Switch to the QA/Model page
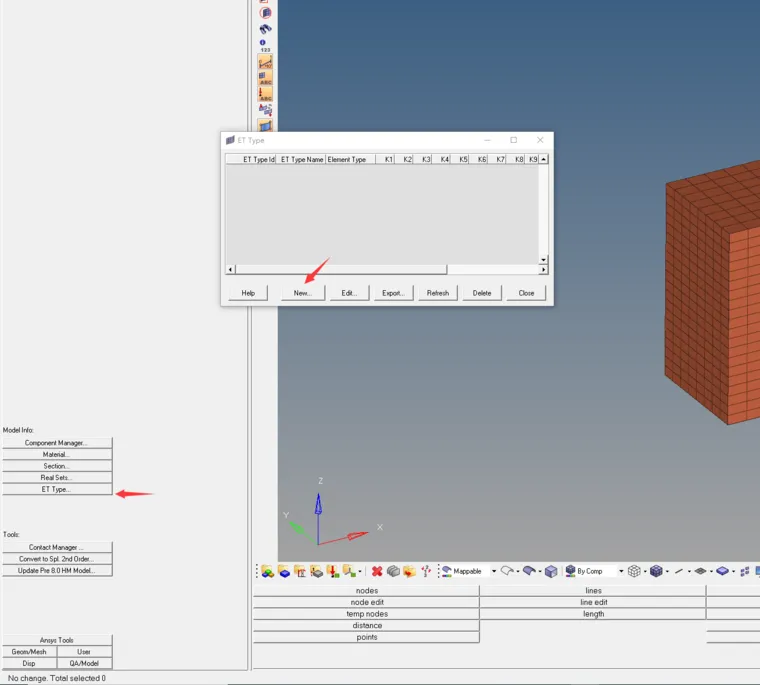Screen dimensions: 760x685 coord(84,663)
